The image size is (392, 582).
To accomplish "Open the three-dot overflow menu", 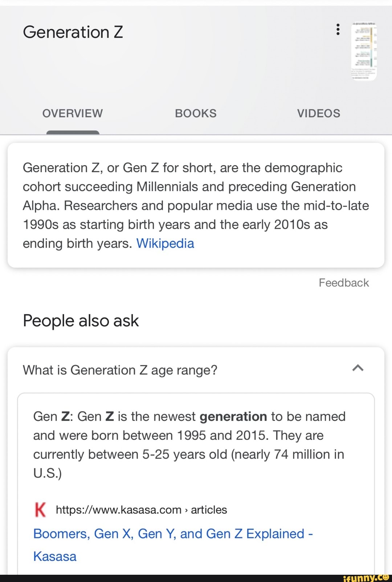I will (x=338, y=30).
